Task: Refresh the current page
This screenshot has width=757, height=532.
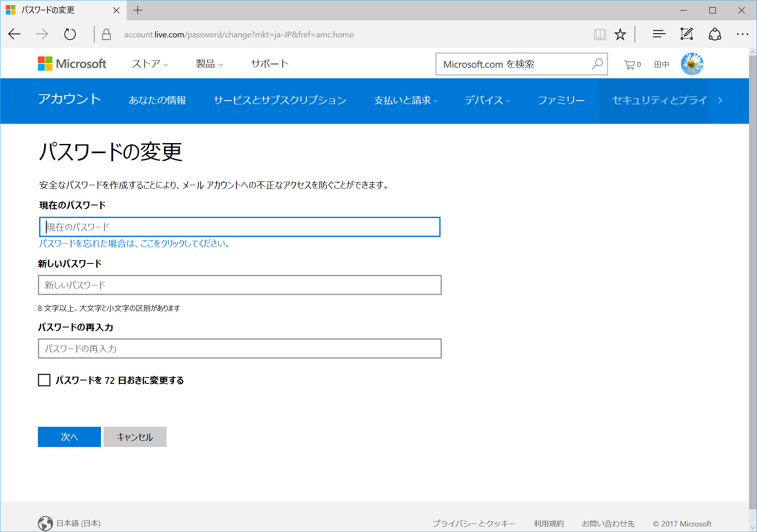Action: (69, 34)
